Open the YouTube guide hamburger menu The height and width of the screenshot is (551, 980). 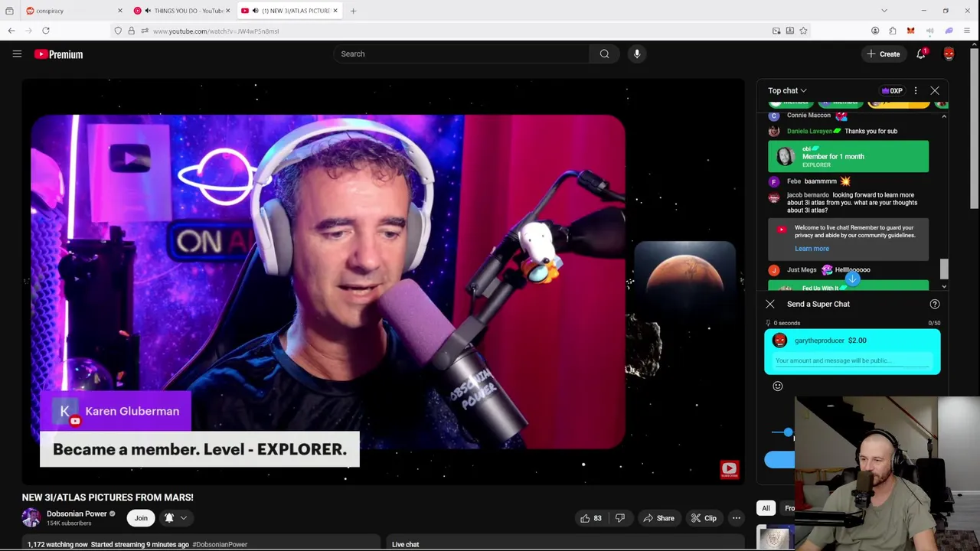(x=17, y=54)
